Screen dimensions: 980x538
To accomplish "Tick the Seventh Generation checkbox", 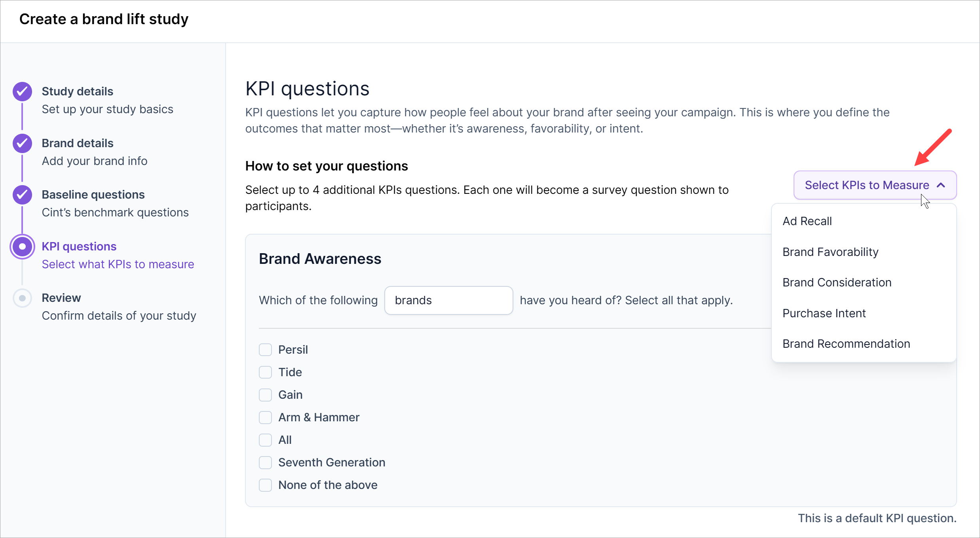I will coord(265,462).
